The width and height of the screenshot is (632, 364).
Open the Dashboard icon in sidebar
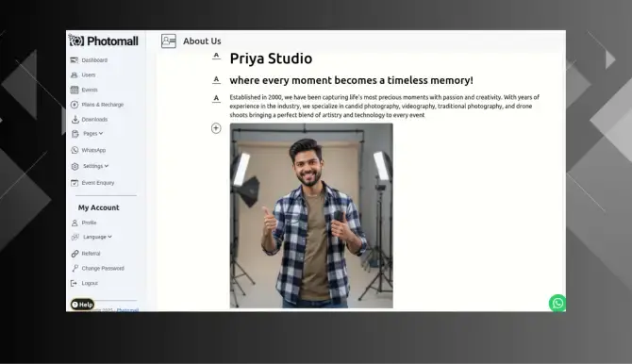75,60
